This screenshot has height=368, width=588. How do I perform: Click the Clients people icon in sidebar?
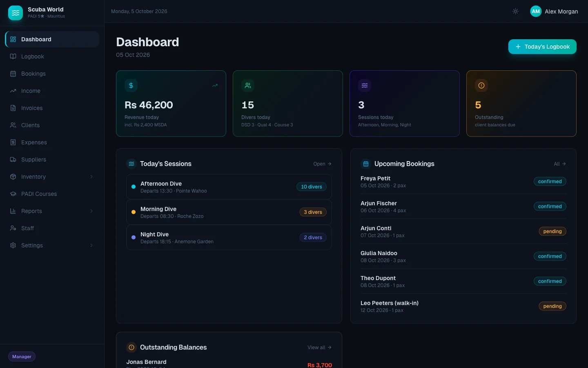(13, 125)
